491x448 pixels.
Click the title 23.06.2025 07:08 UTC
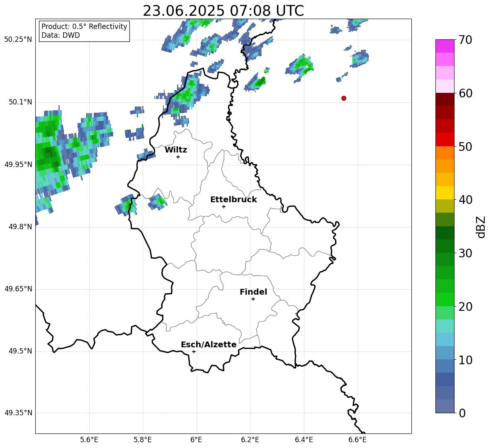(x=223, y=11)
